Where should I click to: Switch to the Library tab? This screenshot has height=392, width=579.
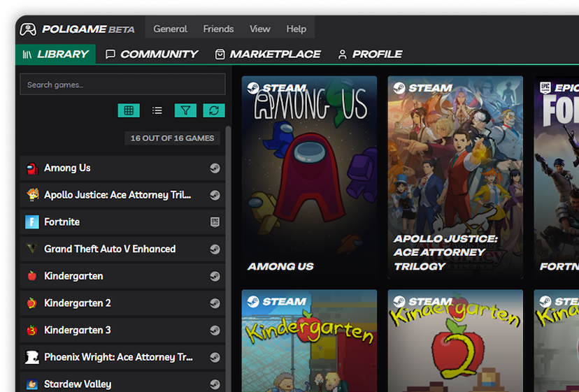click(x=56, y=55)
